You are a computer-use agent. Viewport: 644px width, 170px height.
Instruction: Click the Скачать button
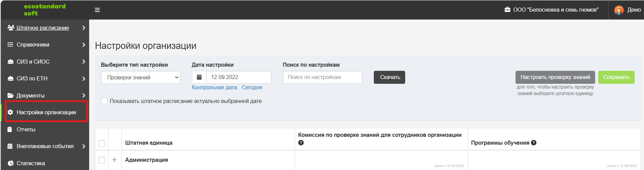point(389,77)
